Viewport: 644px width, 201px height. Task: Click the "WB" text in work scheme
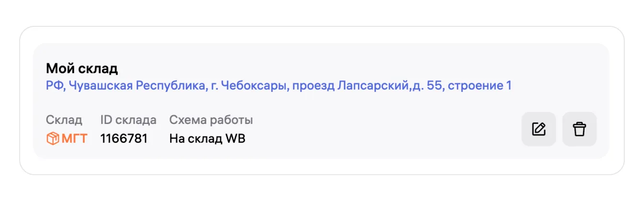[236, 139]
